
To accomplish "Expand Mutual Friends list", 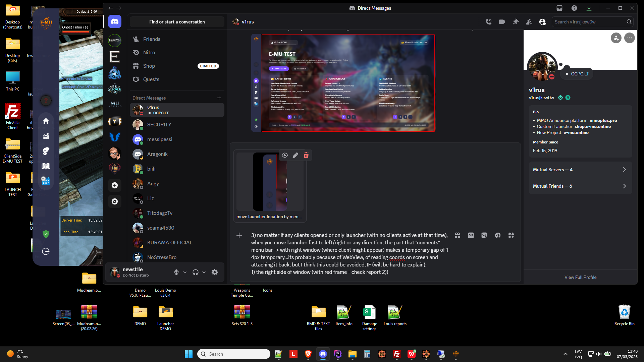I will tap(580, 186).
